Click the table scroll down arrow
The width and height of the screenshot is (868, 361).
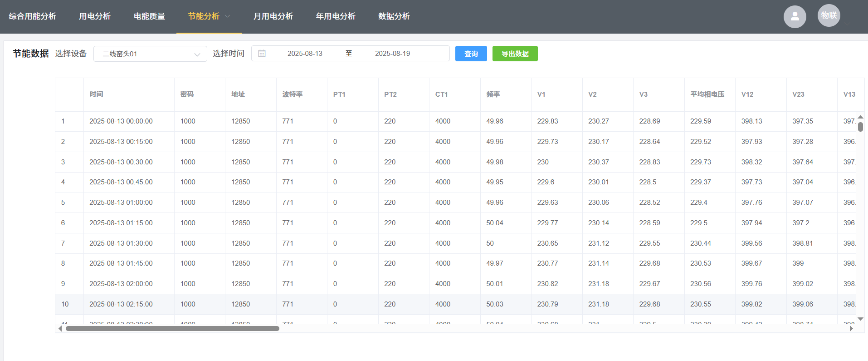[x=860, y=319]
